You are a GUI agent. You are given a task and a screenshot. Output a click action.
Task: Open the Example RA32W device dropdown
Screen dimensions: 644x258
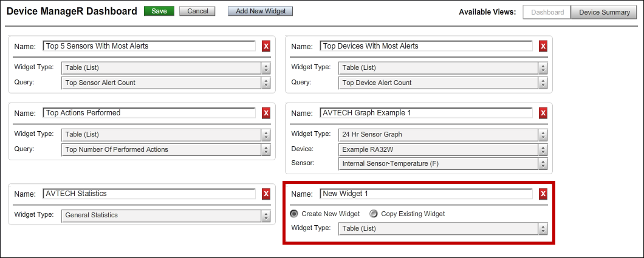tap(442, 149)
